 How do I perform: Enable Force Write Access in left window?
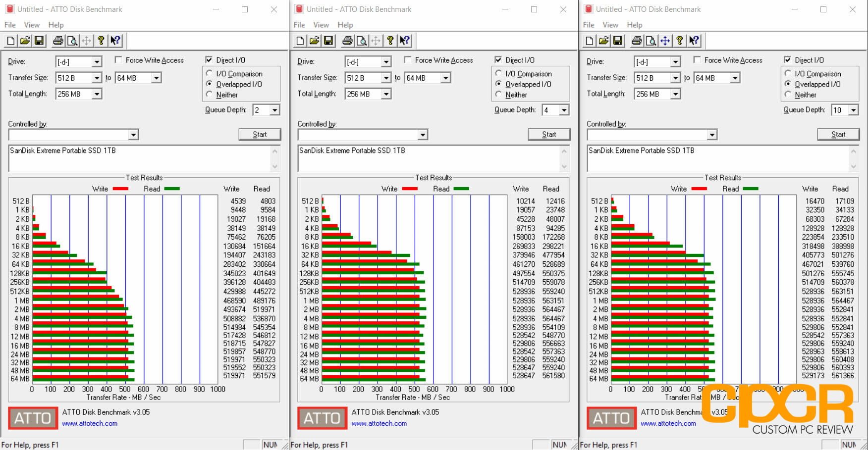[x=118, y=60]
